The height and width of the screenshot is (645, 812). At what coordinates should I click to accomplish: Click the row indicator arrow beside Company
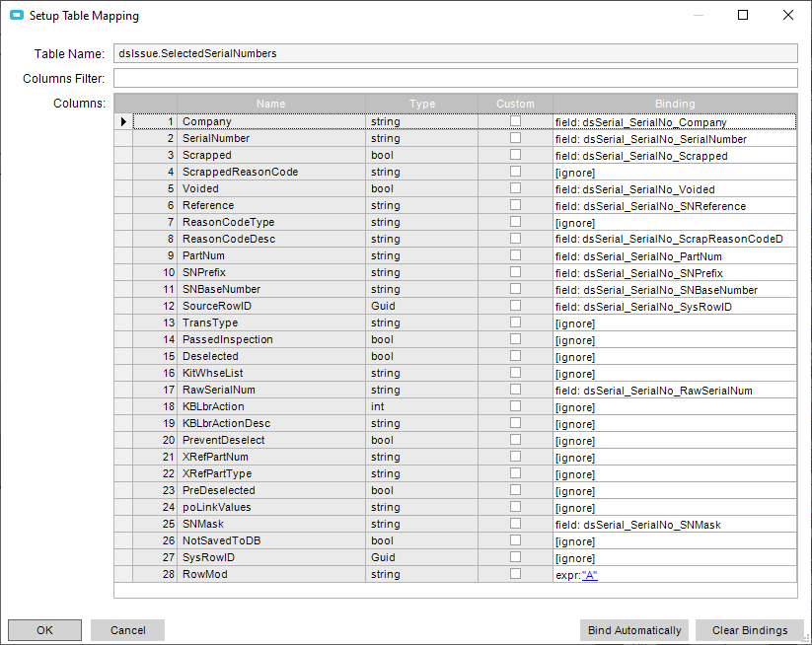(123, 121)
